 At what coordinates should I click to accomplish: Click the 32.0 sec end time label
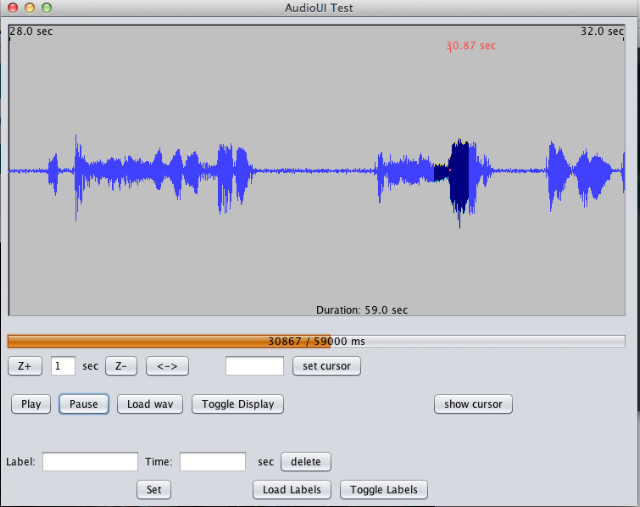(x=602, y=31)
